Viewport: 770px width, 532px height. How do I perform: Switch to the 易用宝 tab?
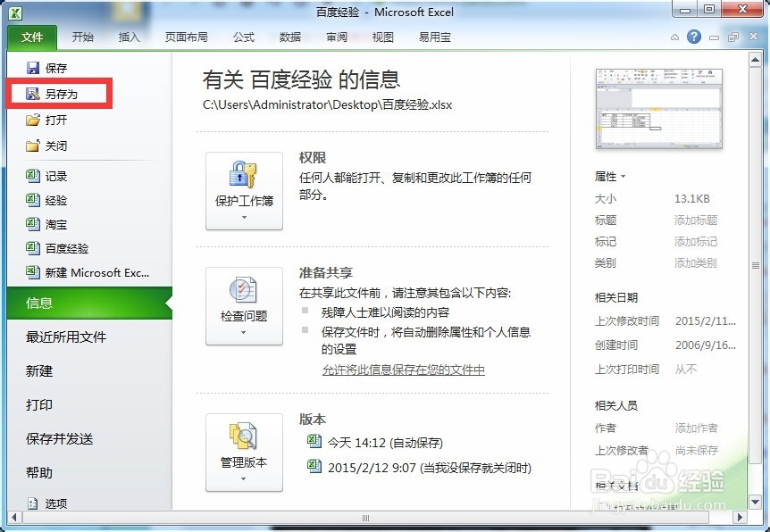(435, 37)
